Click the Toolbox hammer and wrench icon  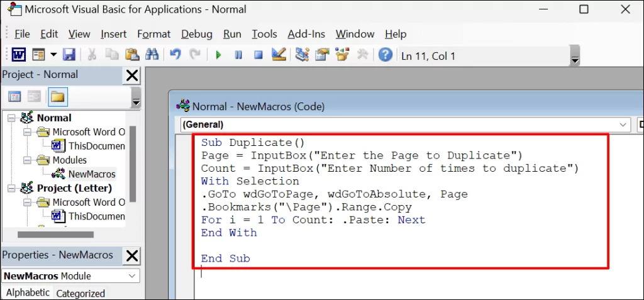click(362, 55)
